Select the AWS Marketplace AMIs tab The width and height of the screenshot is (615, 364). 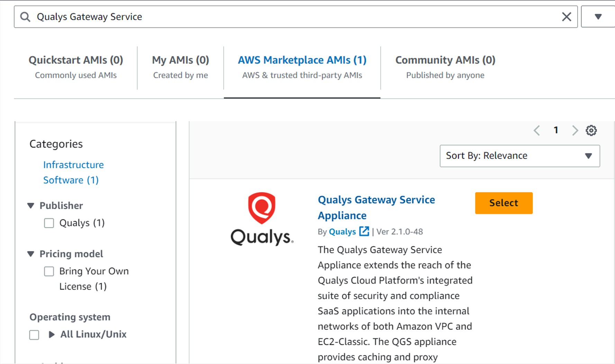(302, 67)
